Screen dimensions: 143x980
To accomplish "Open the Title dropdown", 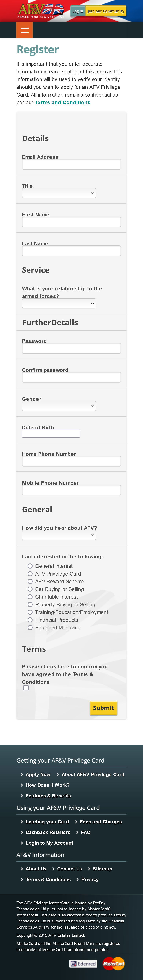I will point(59,193).
